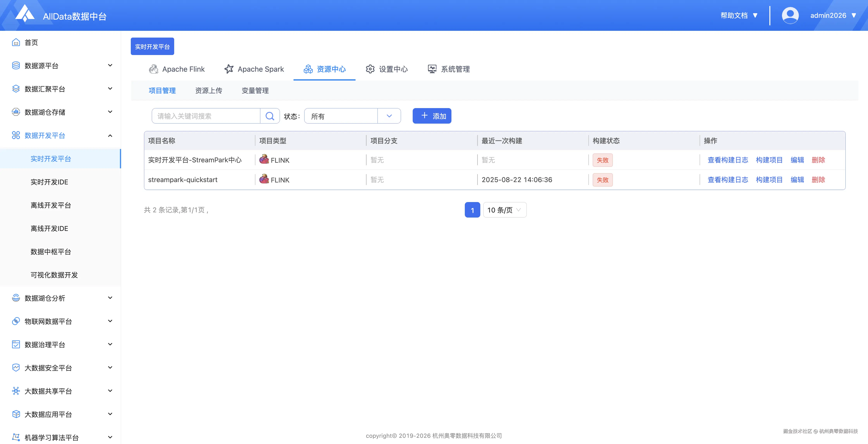
Task: Click the 数据汇聚平台 layers icon
Action: pyautogui.click(x=16, y=89)
